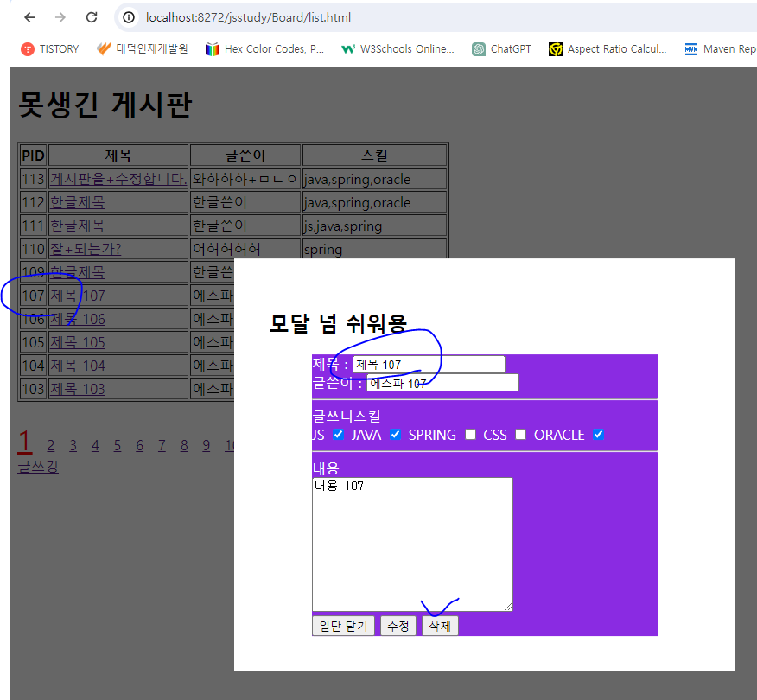Toggle the JS skill checkbox
The width and height of the screenshot is (757, 700).
[339, 434]
